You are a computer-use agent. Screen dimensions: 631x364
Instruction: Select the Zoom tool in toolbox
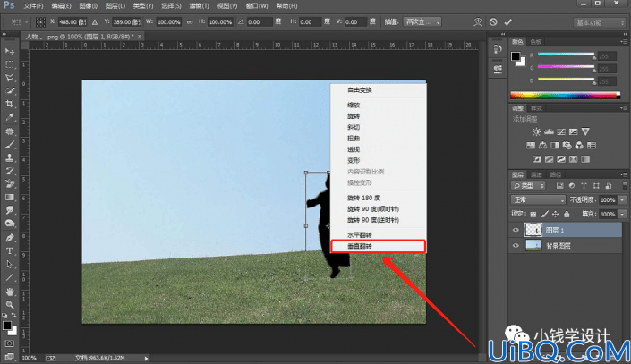tap(10, 304)
